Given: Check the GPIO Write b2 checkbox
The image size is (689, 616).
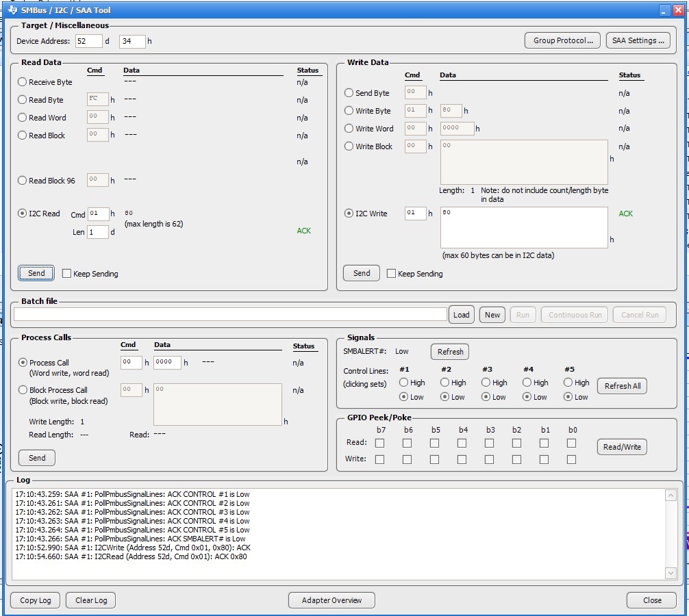Looking at the screenshot, I should [516, 459].
